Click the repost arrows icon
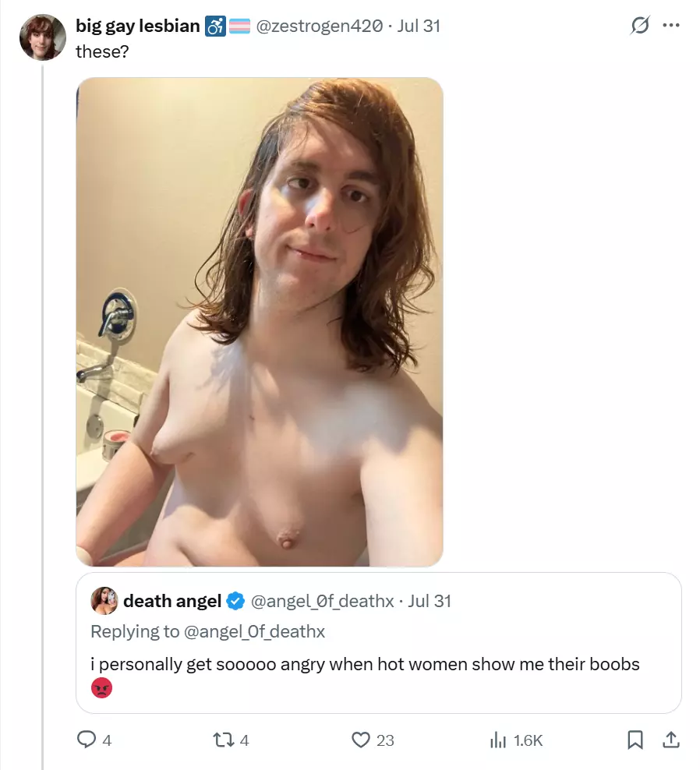Viewport: 700px width, 770px height. pyautogui.click(x=224, y=740)
